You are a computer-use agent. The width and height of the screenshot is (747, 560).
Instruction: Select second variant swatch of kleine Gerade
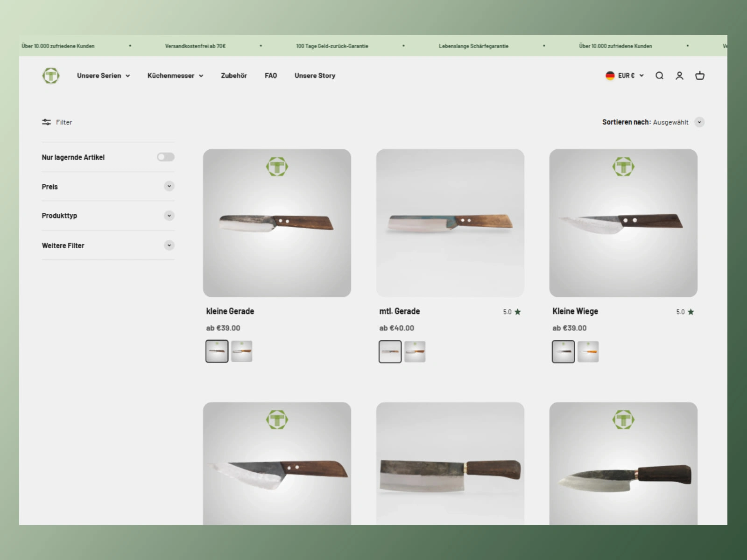[242, 351]
